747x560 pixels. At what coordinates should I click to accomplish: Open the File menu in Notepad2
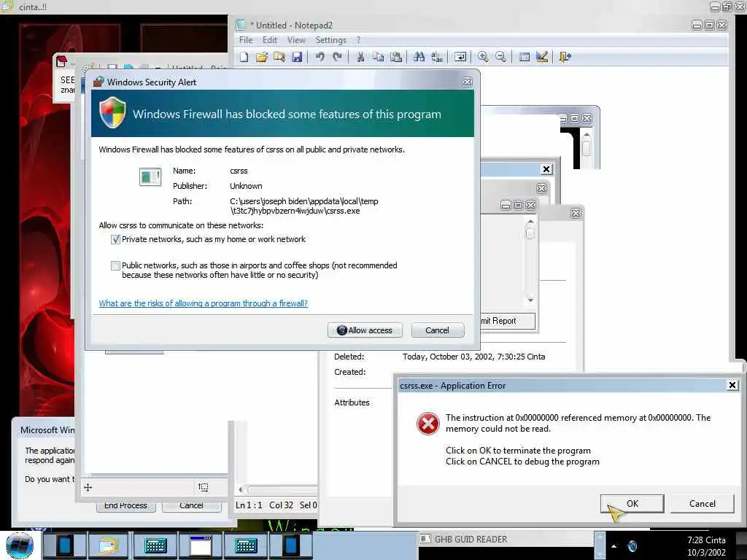pos(246,40)
